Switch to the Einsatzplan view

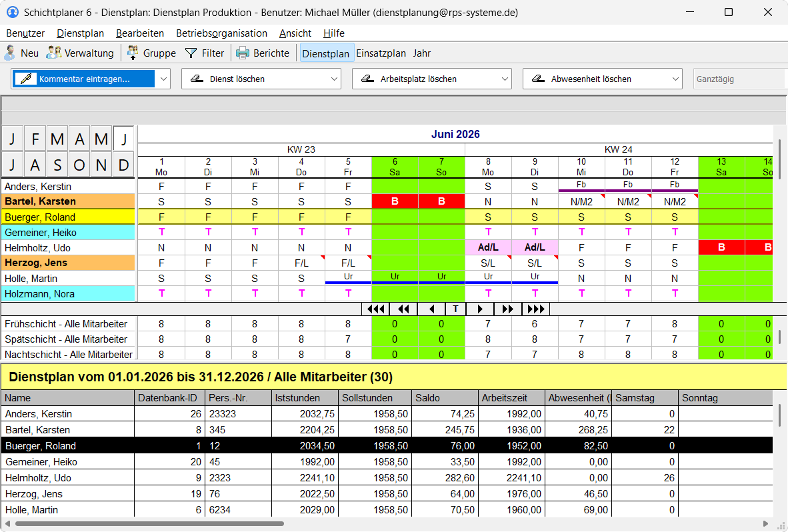pos(381,53)
